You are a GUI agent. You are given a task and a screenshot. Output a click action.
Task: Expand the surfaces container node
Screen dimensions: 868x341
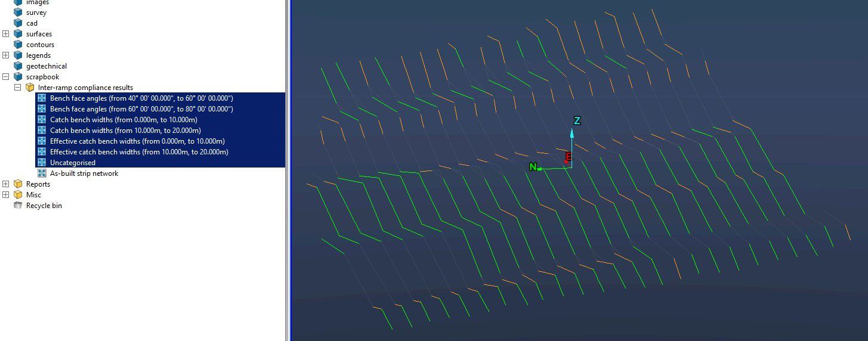(x=6, y=34)
